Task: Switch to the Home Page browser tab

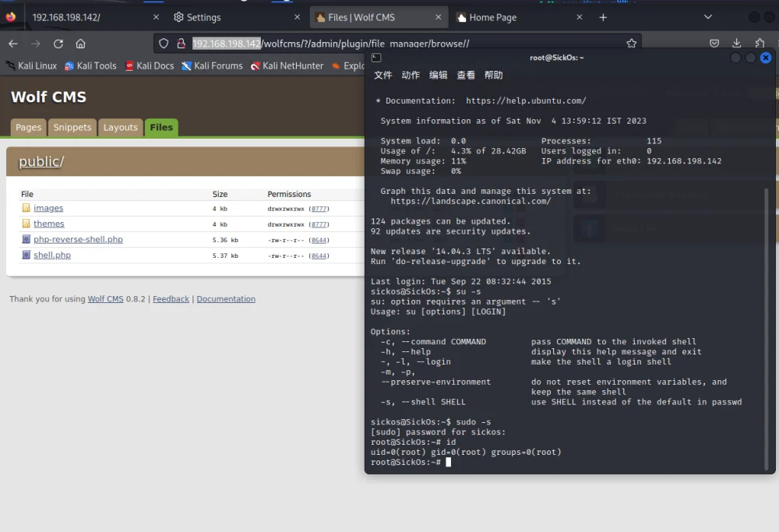Action: [x=519, y=17]
